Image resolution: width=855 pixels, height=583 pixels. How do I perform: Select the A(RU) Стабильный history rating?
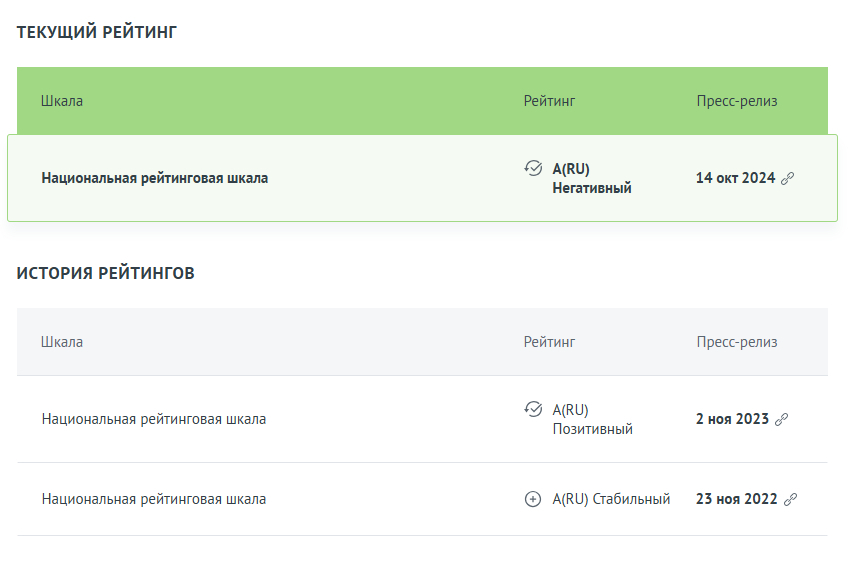(611, 500)
